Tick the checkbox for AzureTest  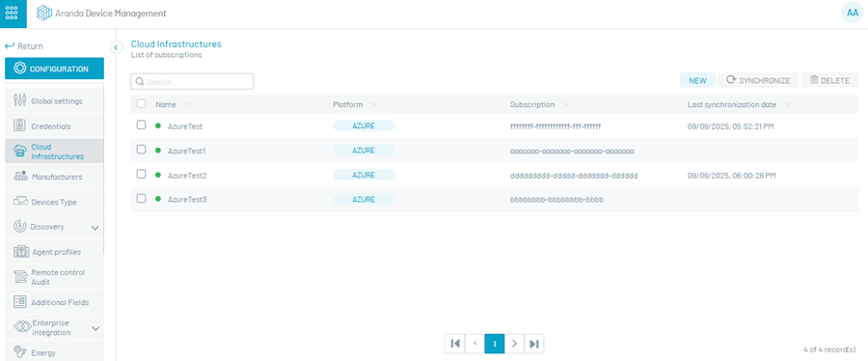coord(141,125)
